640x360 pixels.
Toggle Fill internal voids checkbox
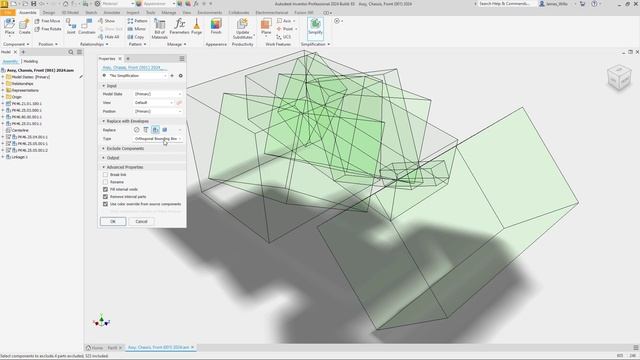[105, 189]
